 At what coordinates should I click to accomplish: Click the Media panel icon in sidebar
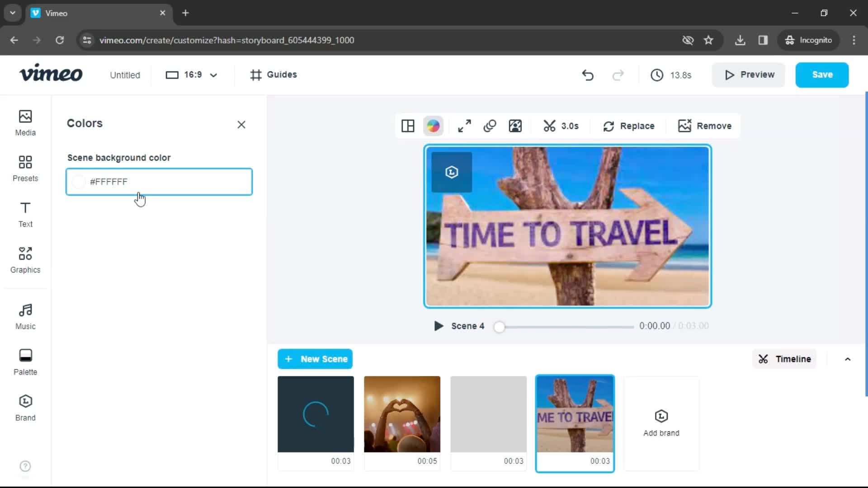coord(25,122)
